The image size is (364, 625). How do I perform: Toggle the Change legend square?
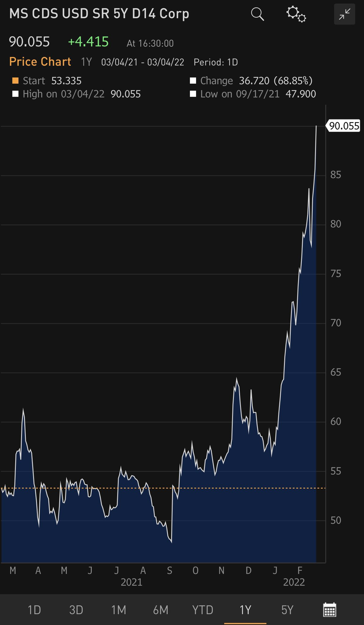pyautogui.click(x=193, y=81)
